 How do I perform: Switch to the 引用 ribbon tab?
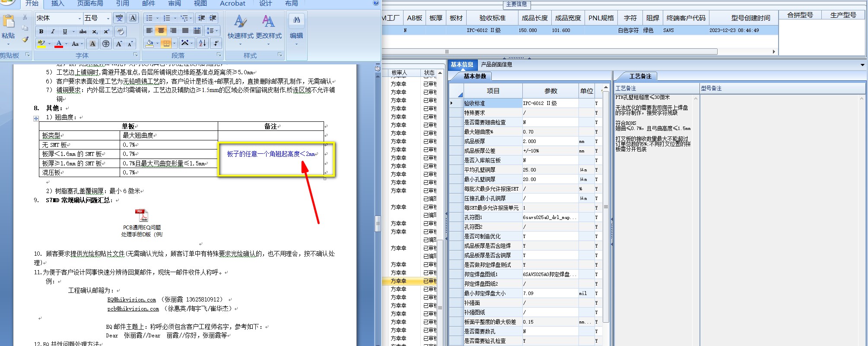pyautogui.click(x=122, y=3)
